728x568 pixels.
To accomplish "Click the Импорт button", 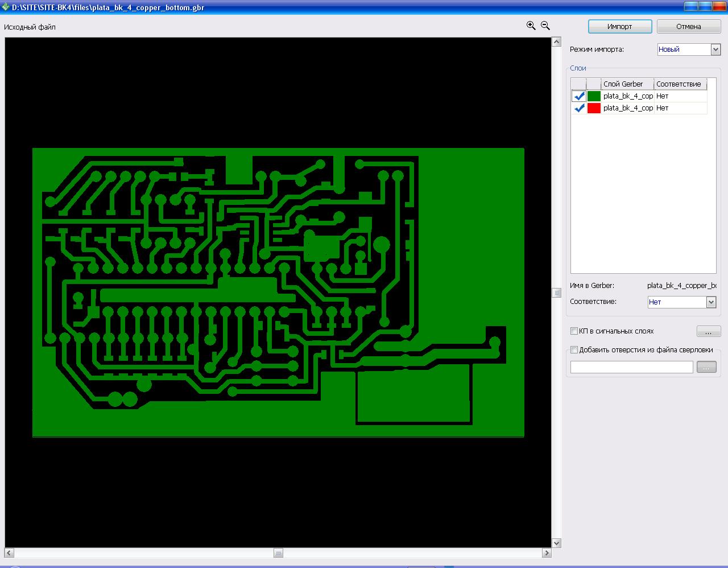I will pyautogui.click(x=620, y=27).
